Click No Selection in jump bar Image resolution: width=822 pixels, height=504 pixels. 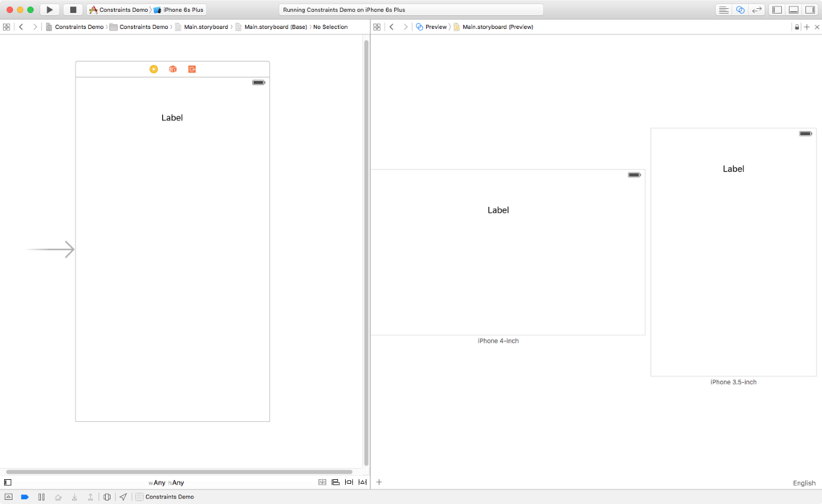330,26
